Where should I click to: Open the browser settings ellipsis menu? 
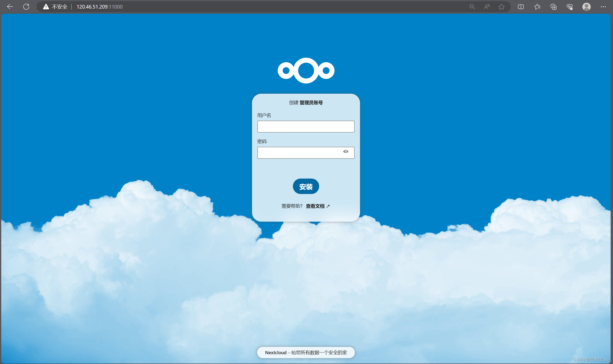[x=603, y=7]
